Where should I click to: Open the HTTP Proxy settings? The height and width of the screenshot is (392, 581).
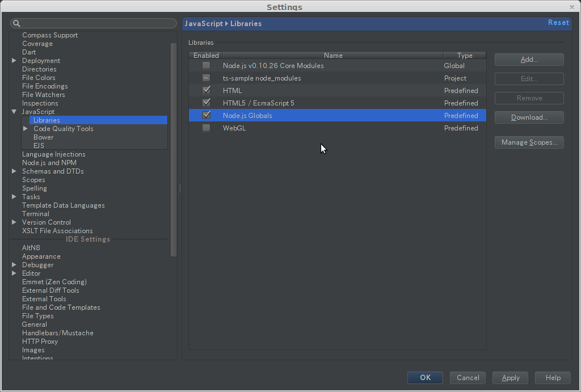40,342
